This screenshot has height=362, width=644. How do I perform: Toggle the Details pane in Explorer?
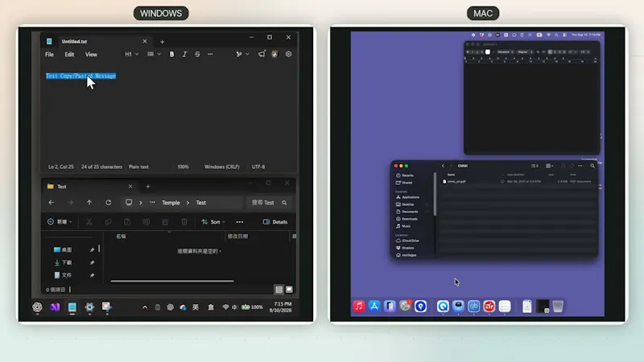[275, 222]
